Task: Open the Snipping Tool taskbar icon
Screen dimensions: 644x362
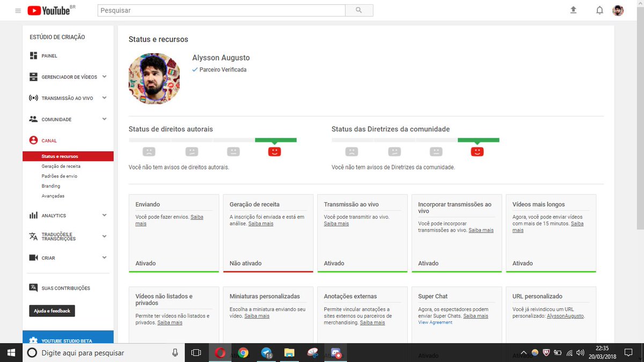Action: (x=313, y=352)
